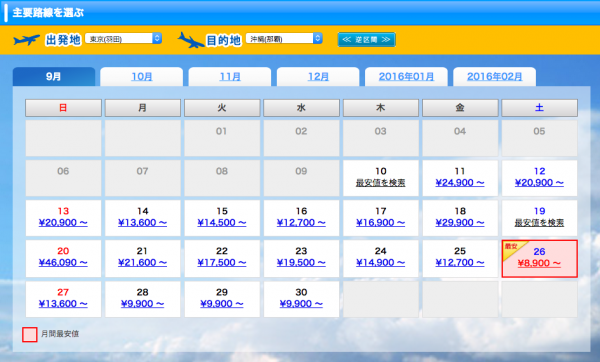Open the destination city dropdown
The image size is (600, 362).
[x=284, y=38]
